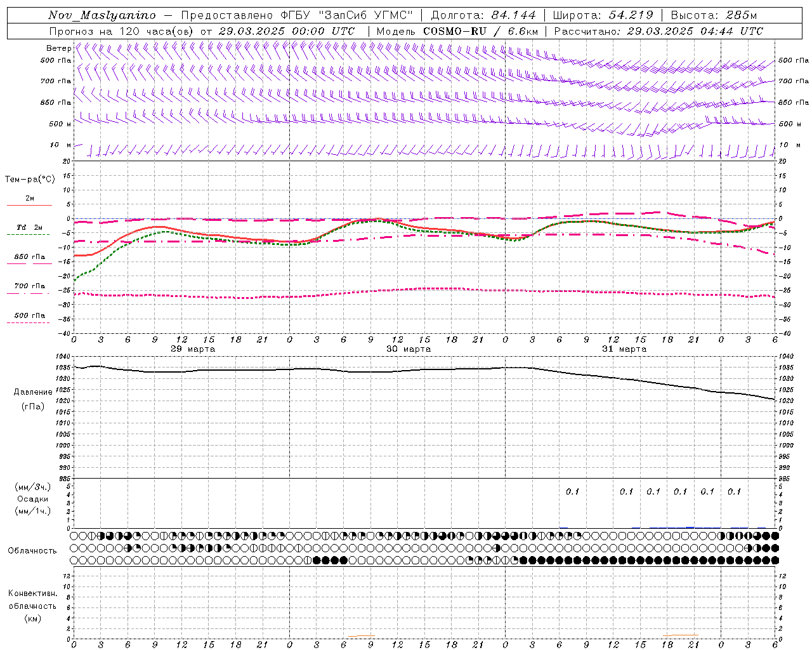
Task: Click the "Td 2м" dew point legend label
Action: (x=30, y=227)
